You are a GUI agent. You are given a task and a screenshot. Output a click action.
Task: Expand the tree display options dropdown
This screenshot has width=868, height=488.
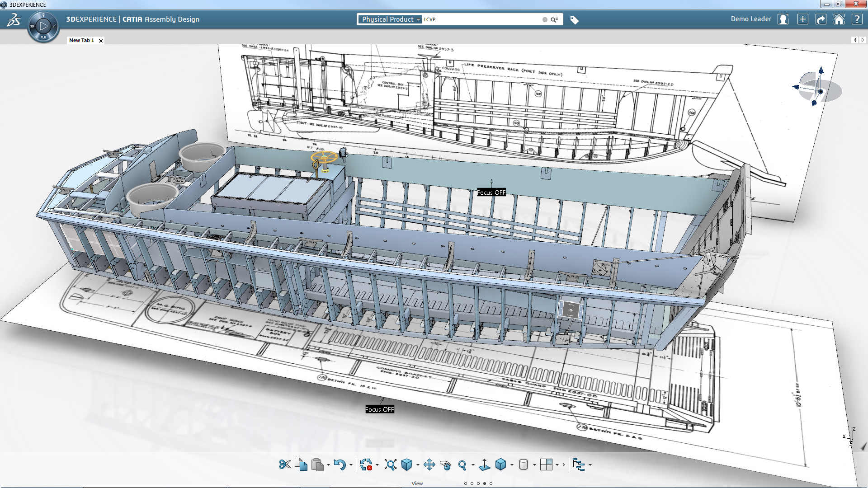(590, 465)
